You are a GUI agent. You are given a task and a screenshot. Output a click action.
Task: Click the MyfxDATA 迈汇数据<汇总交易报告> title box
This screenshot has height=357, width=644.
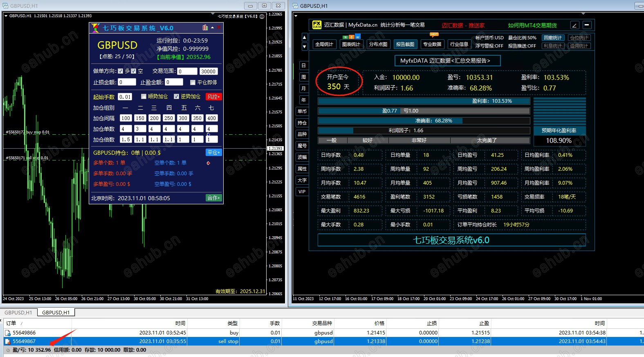[447, 61]
